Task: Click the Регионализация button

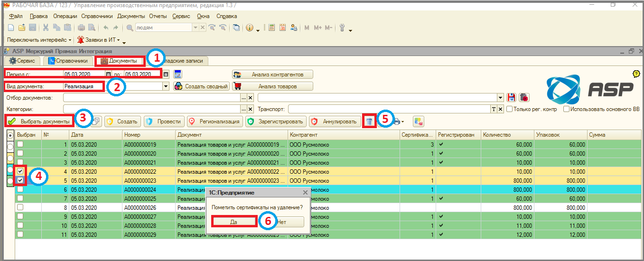Action: [x=215, y=121]
